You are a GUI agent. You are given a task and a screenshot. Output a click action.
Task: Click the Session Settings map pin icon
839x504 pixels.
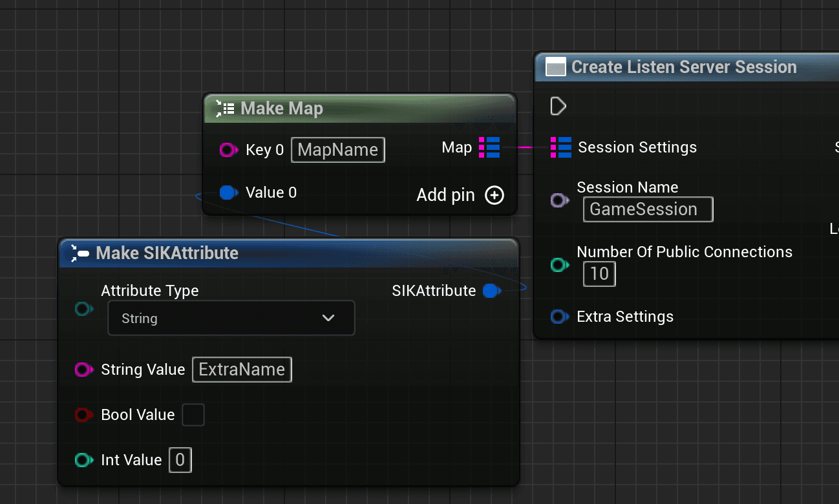[x=560, y=147]
